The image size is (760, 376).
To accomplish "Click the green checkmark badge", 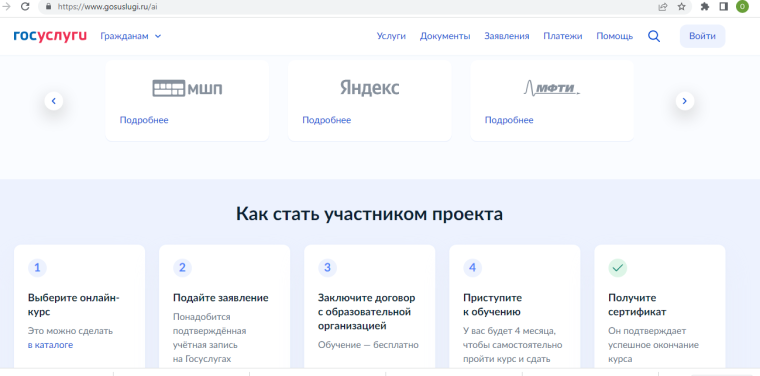I will [618, 267].
